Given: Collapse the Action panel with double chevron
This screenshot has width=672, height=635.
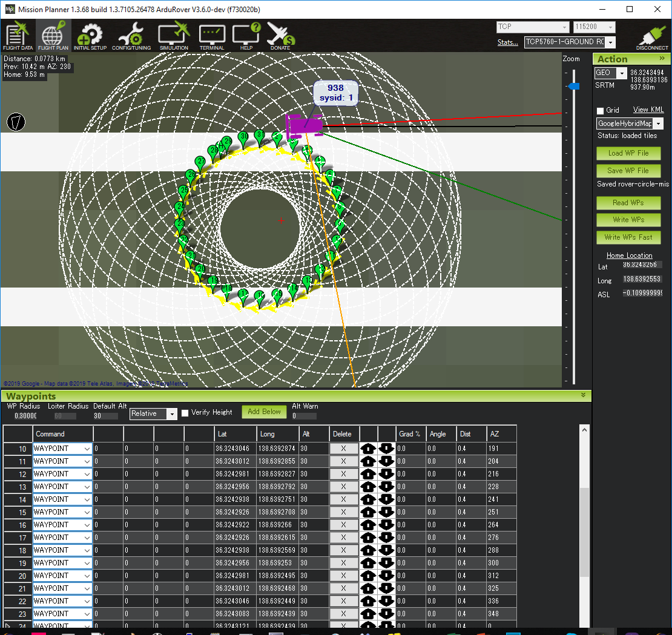Looking at the screenshot, I should pyautogui.click(x=662, y=58).
